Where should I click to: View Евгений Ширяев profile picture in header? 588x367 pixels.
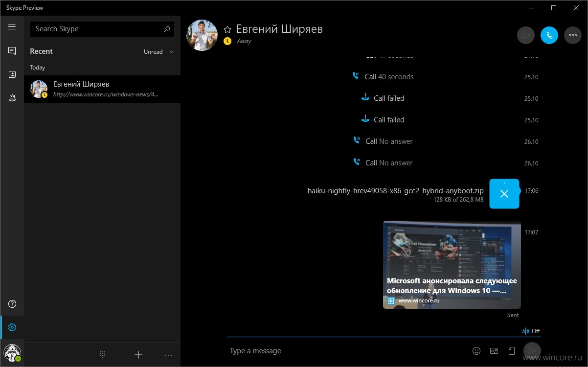click(202, 35)
